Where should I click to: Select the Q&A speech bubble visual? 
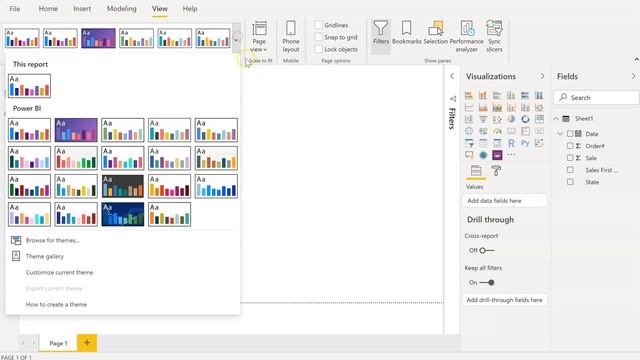469,155
